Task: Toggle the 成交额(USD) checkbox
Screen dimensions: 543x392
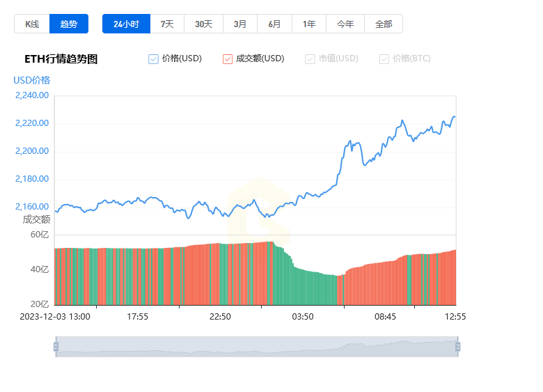Action: click(x=228, y=59)
